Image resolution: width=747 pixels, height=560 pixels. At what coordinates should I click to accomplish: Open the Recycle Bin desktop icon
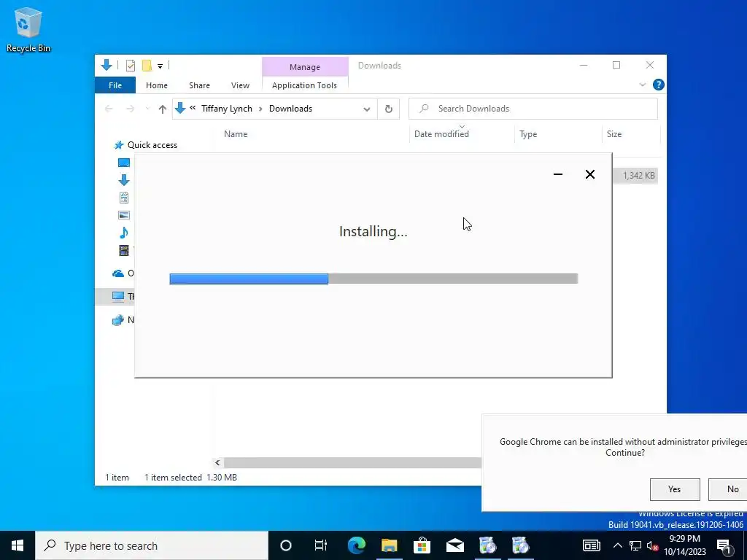(28, 29)
